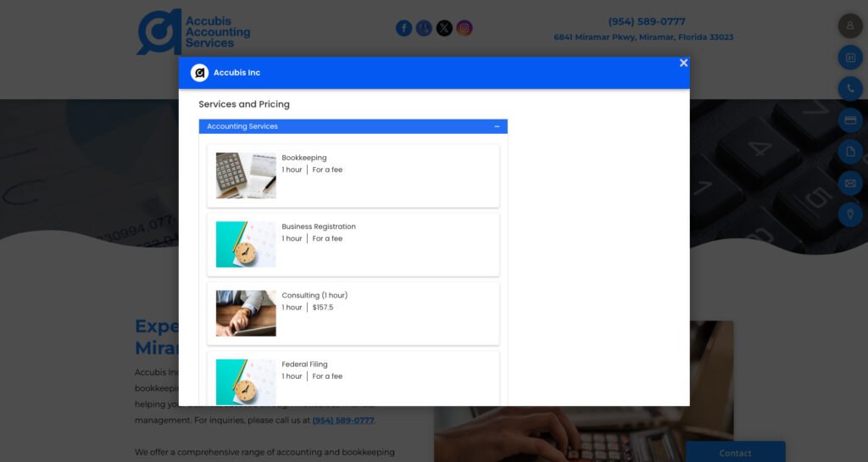Click the Bookkeeping calculator thumbnail
Image resolution: width=868 pixels, height=462 pixels.
246,175
